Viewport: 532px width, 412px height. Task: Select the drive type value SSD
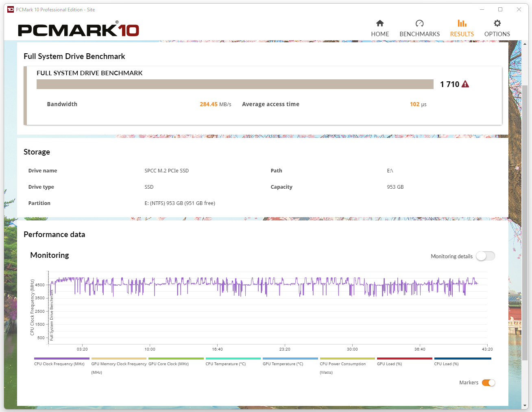coord(149,187)
